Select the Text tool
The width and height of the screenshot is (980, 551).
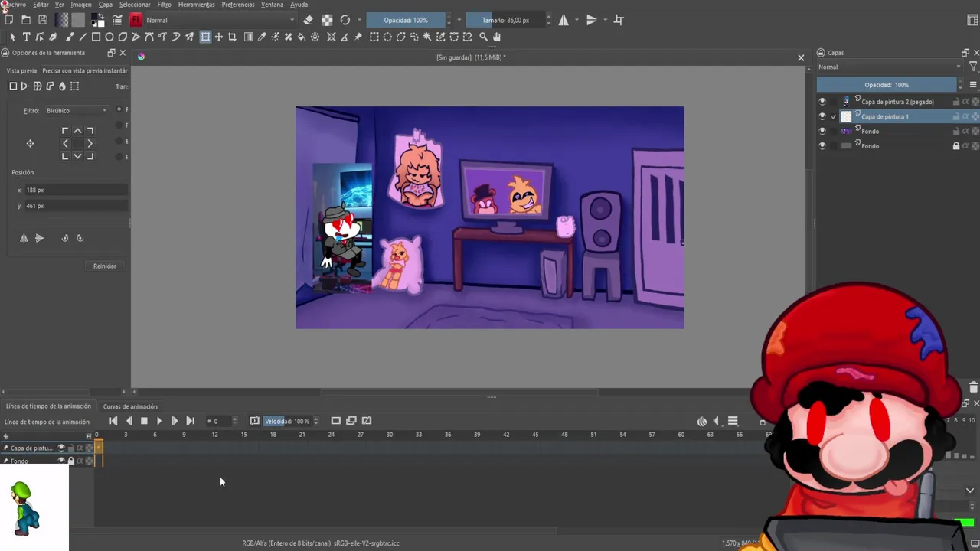point(26,37)
